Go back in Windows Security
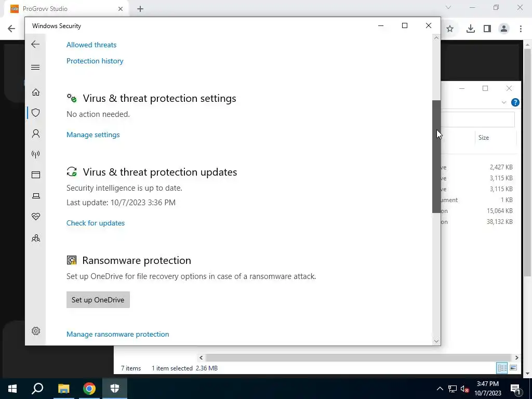This screenshot has height=399, width=532. coord(35,44)
